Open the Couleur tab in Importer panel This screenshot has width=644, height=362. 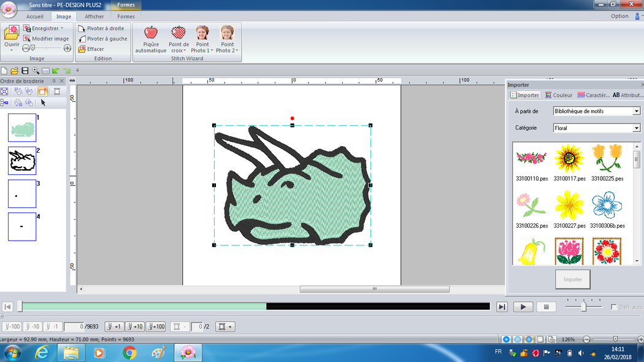coord(558,95)
